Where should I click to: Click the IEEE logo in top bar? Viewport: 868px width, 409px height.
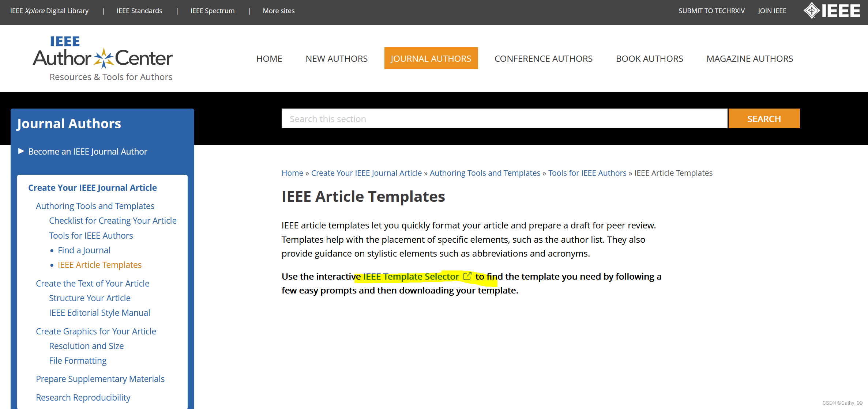point(831,11)
